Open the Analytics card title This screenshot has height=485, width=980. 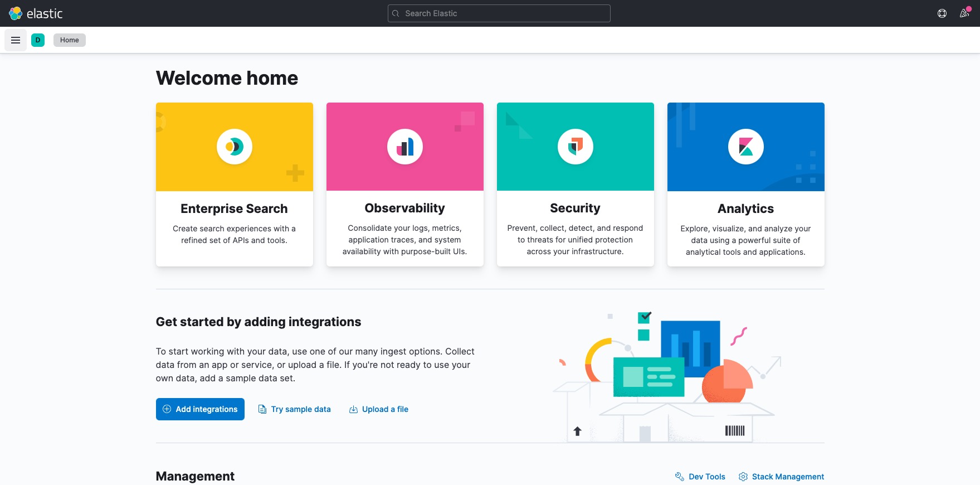[x=746, y=208]
